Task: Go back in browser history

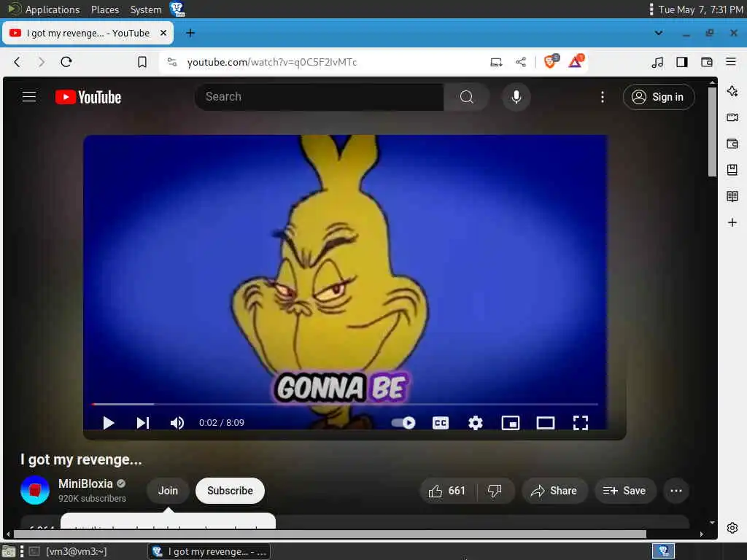Action: pyautogui.click(x=18, y=62)
